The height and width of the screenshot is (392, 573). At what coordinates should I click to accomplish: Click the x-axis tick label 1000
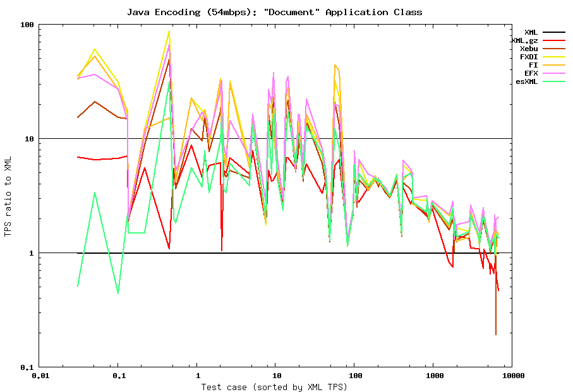click(434, 376)
